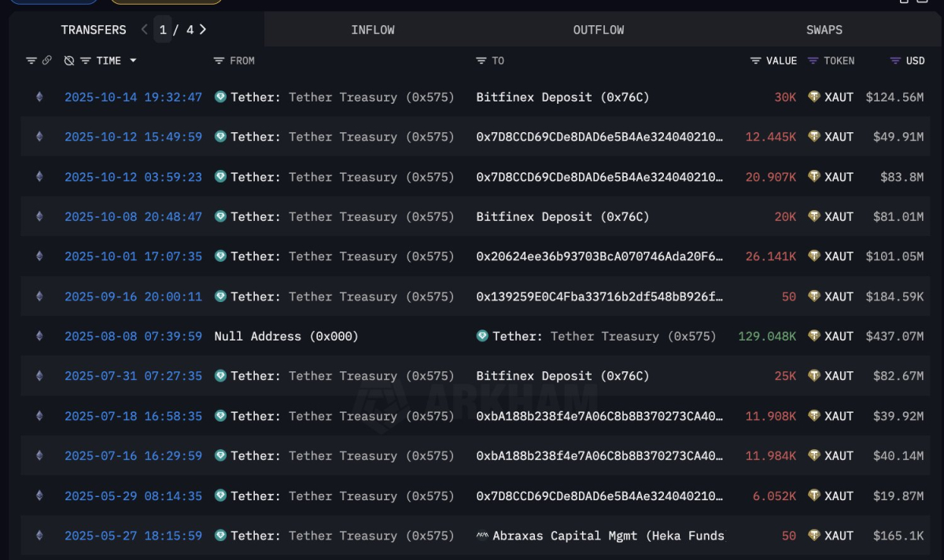
Task: Toggle the clock-off icon next to TIME
Action: (x=69, y=61)
